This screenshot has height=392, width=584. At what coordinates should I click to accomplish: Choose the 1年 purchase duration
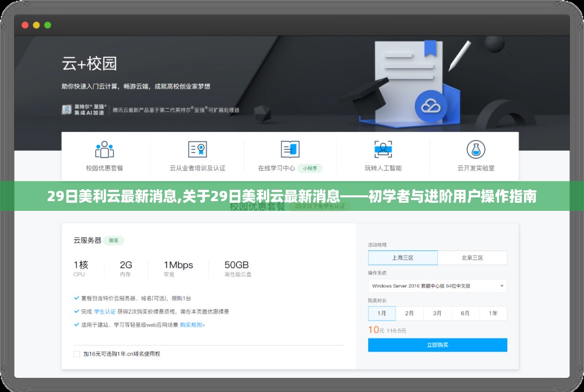[x=493, y=314]
